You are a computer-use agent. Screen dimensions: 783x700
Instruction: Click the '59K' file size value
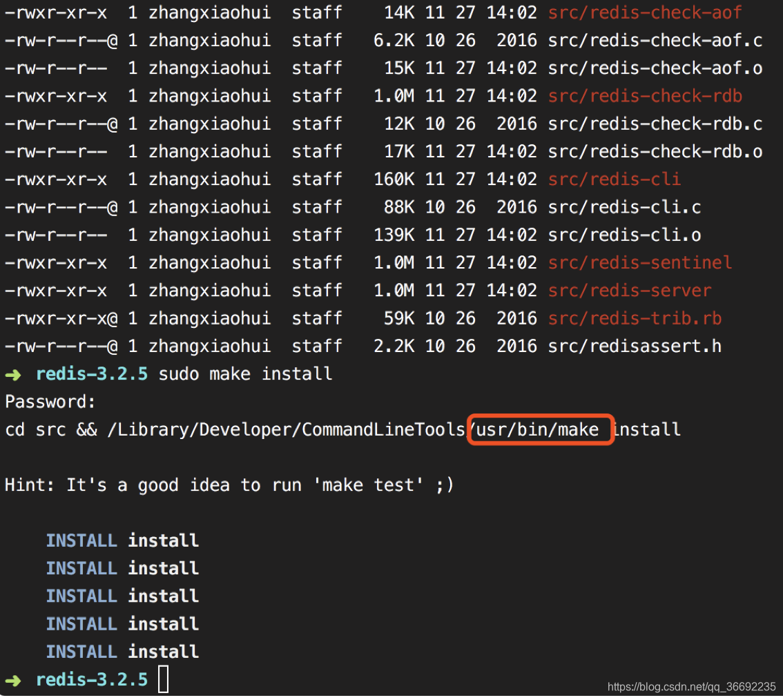pyautogui.click(x=398, y=318)
